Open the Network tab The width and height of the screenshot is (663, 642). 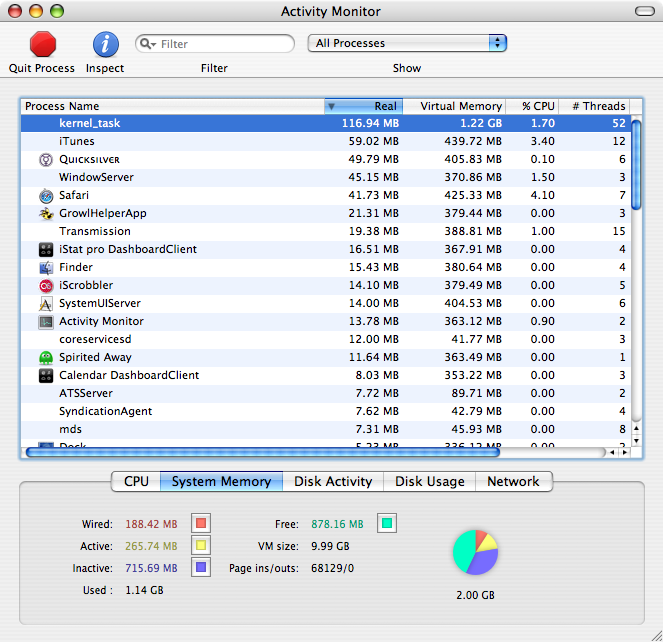coord(514,481)
